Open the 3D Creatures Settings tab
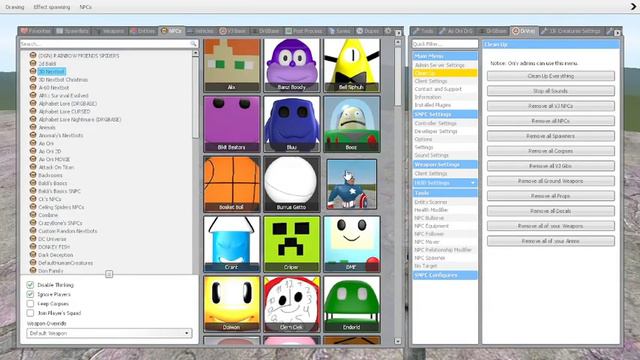The width and height of the screenshot is (640, 360). [x=571, y=31]
